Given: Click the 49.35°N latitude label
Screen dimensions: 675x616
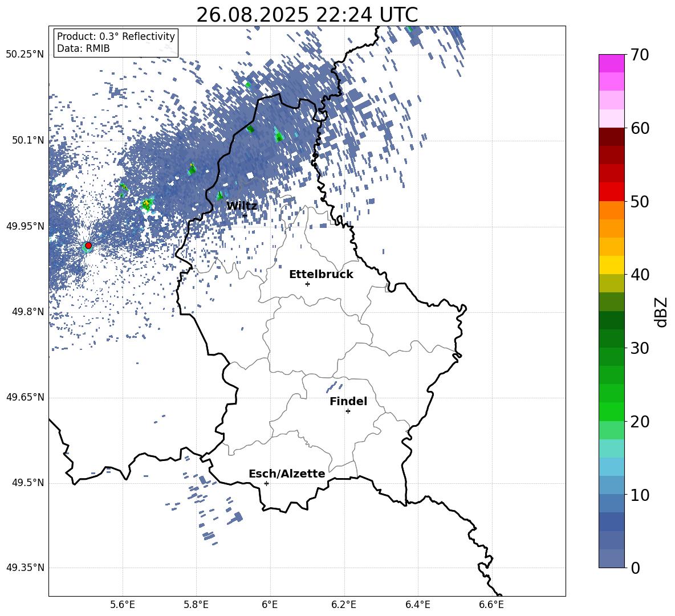Looking at the screenshot, I should (26, 568).
